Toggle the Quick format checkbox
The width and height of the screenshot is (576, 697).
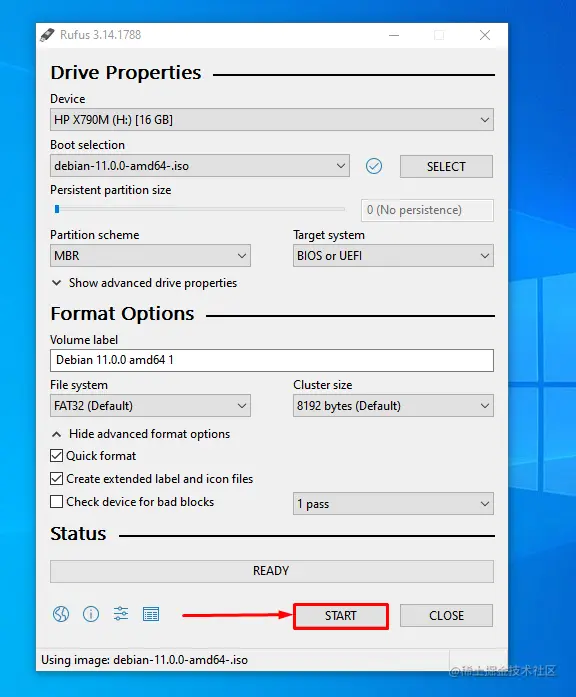pyautogui.click(x=56, y=456)
